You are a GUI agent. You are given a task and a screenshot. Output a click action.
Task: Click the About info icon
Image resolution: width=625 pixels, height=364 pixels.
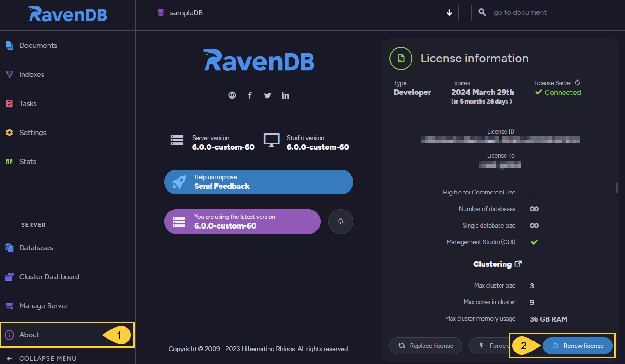pyautogui.click(x=9, y=335)
